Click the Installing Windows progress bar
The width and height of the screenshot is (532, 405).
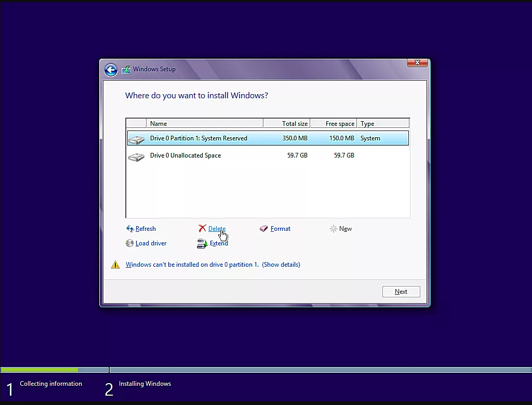coord(321,370)
